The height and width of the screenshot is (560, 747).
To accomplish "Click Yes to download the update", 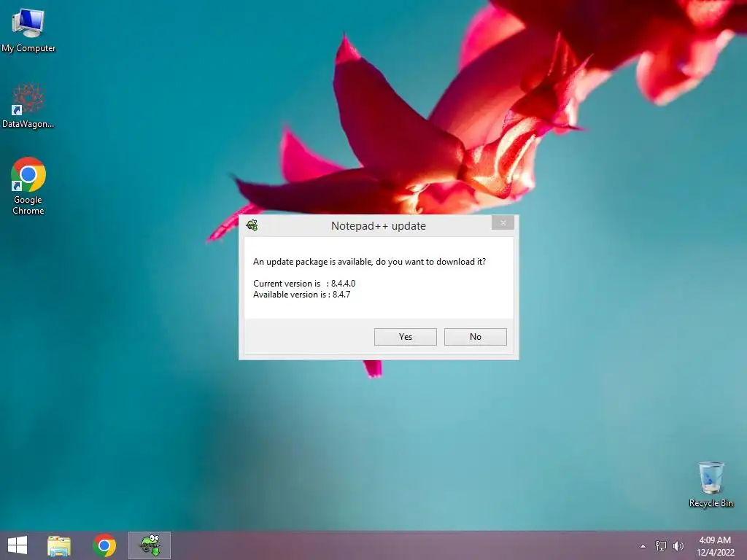I will click(x=406, y=337).
